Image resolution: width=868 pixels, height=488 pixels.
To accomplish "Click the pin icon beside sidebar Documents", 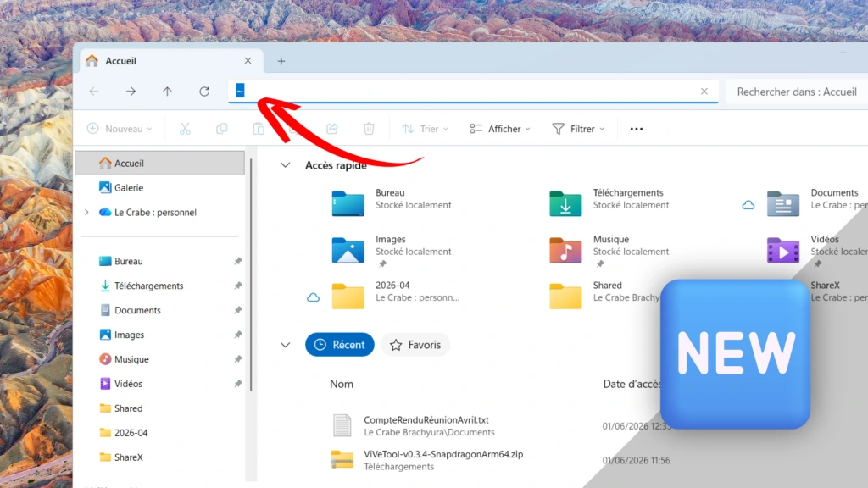I will click(238, 310).
